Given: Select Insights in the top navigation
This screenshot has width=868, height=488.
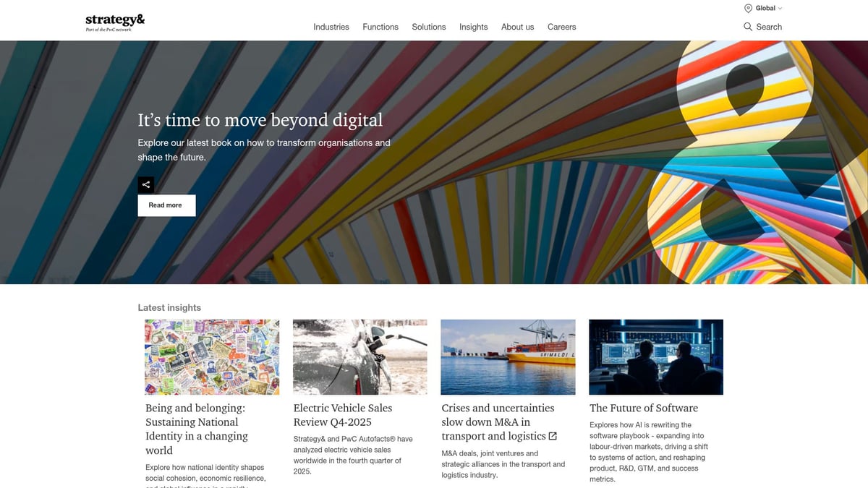Looking at the screenshot, I should 473,27.
